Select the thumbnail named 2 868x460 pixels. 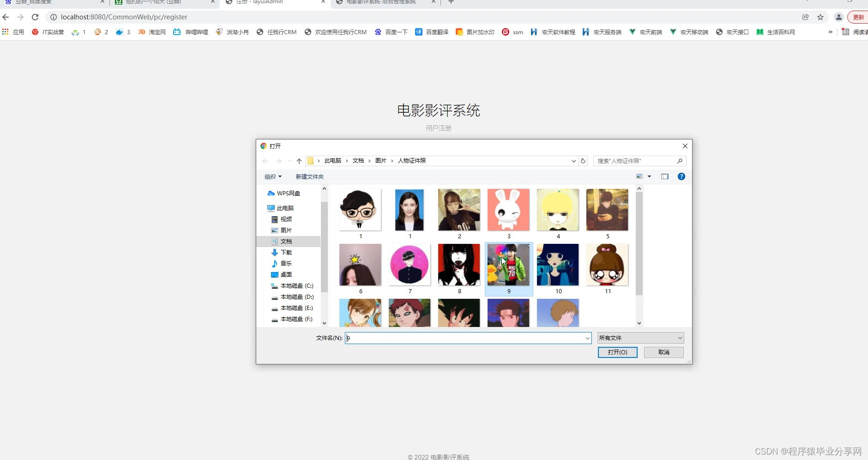459,210
